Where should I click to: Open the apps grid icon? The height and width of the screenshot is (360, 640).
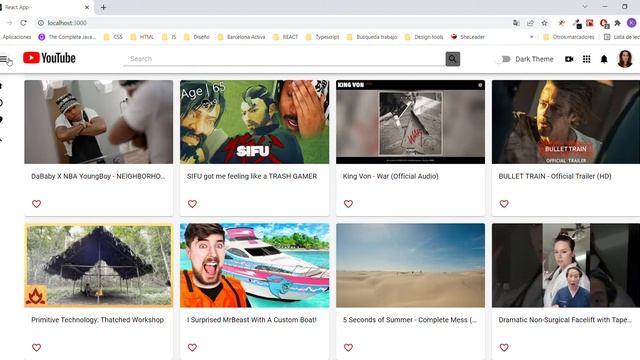587,59
